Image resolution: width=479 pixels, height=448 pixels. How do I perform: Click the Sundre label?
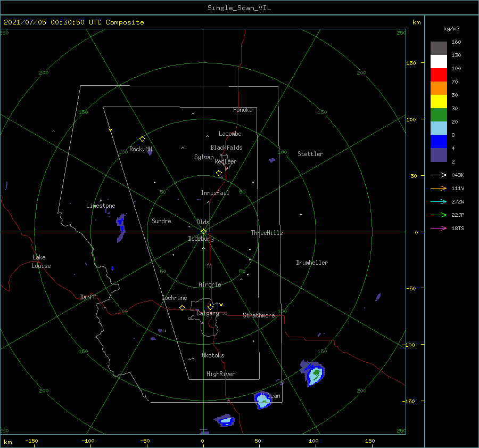[x=161, y=221]
